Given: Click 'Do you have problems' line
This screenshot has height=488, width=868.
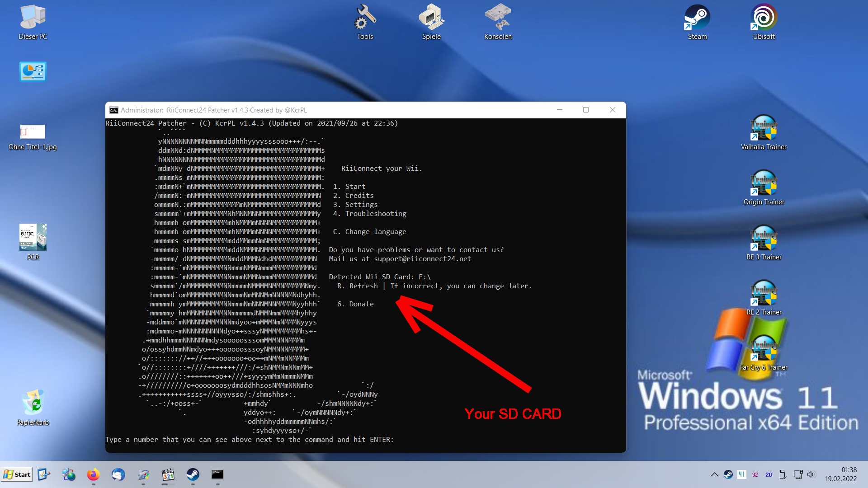Looking at the screenshot, I should tap(416, 250).
